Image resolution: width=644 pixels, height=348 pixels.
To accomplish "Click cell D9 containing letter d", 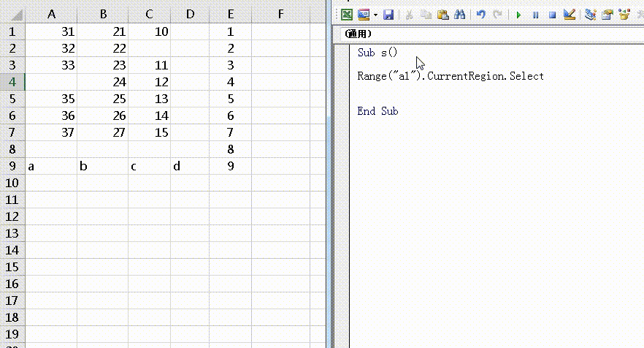I will (x=190, y=166).
